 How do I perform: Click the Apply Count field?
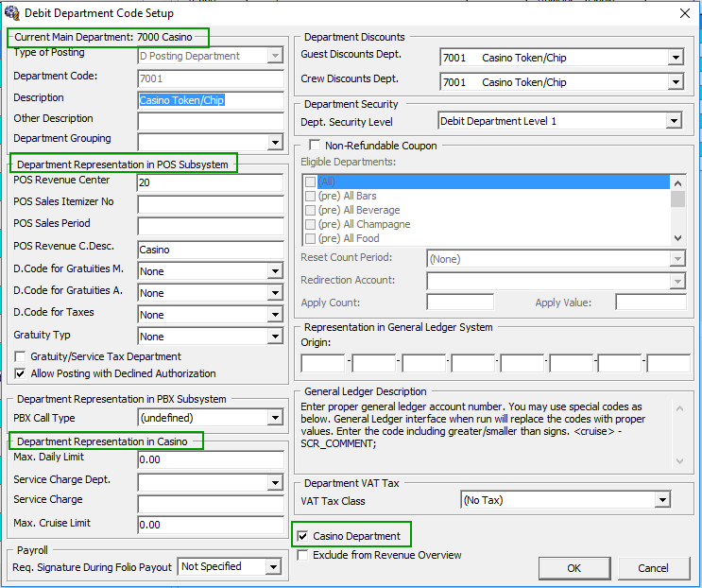460,303
